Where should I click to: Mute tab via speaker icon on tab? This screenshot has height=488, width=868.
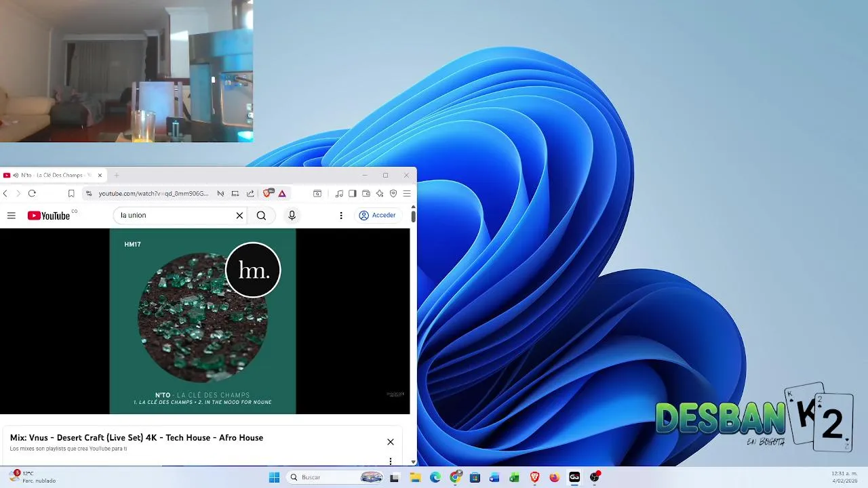16,175
